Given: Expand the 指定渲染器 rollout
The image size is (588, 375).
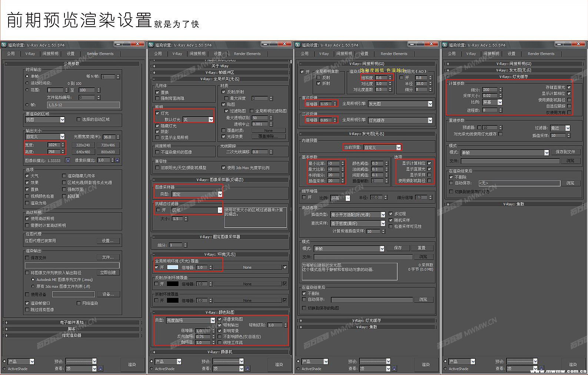Looking at the screenshot, I should coord(72,335).
